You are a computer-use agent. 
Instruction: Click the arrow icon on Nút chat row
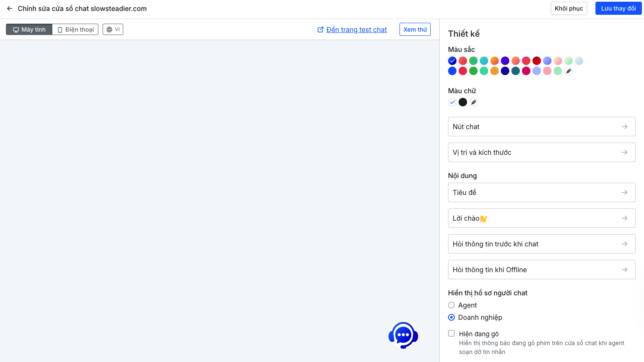coord(624,127)
